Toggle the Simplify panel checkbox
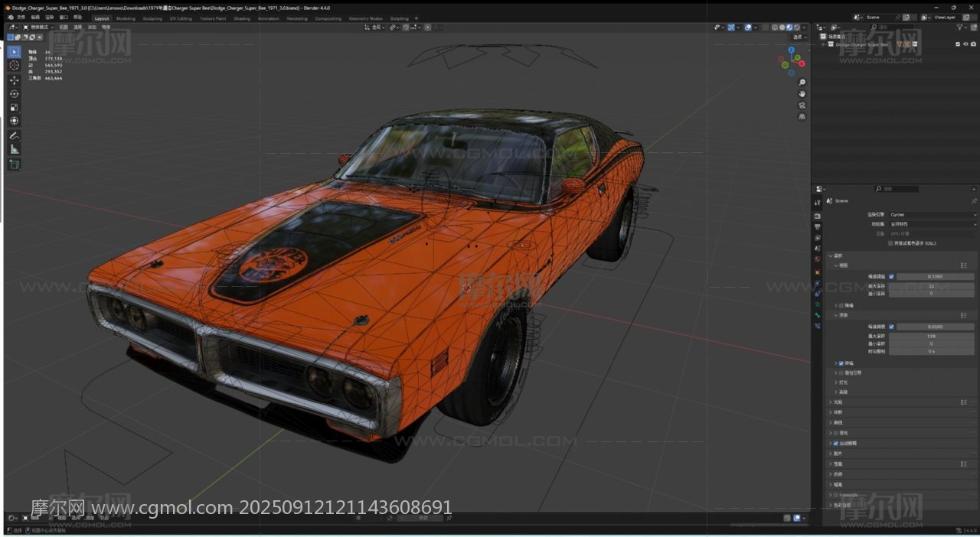Viewport: 980px width, 537px height. [x=836, y=433]
